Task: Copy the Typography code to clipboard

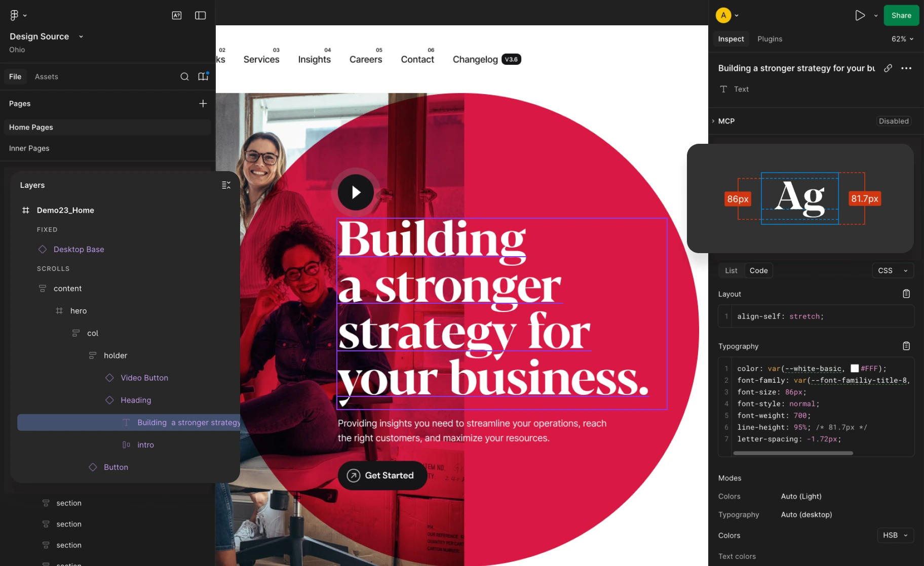Action: 906,346
